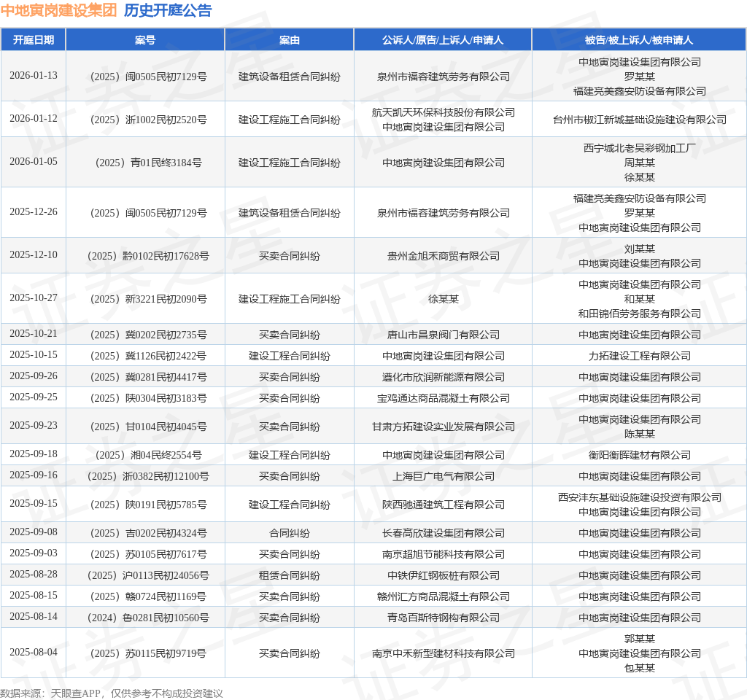Click the 数据来源 天眼查APP footer note
This screenshot has width=747, height=700.
(x=112, y=693)
